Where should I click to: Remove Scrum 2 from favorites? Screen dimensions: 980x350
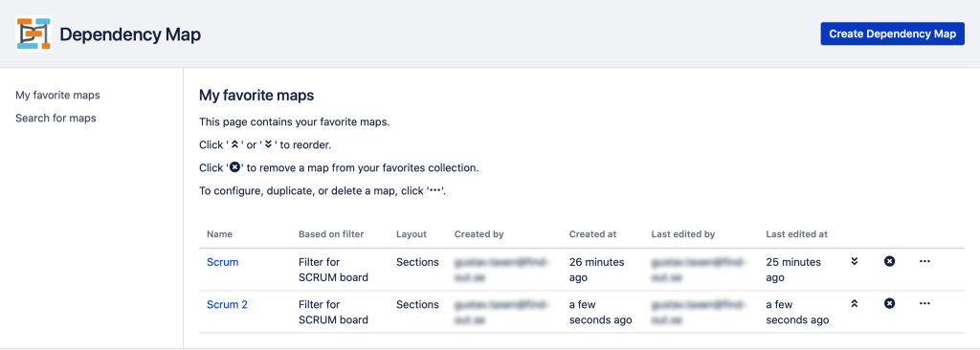pyautogui.click(x=889, y=303)
